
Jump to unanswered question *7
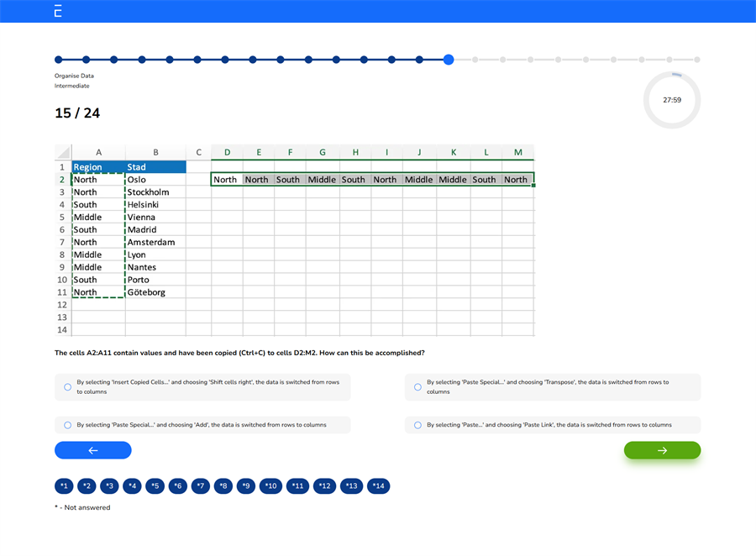[200, 486]
